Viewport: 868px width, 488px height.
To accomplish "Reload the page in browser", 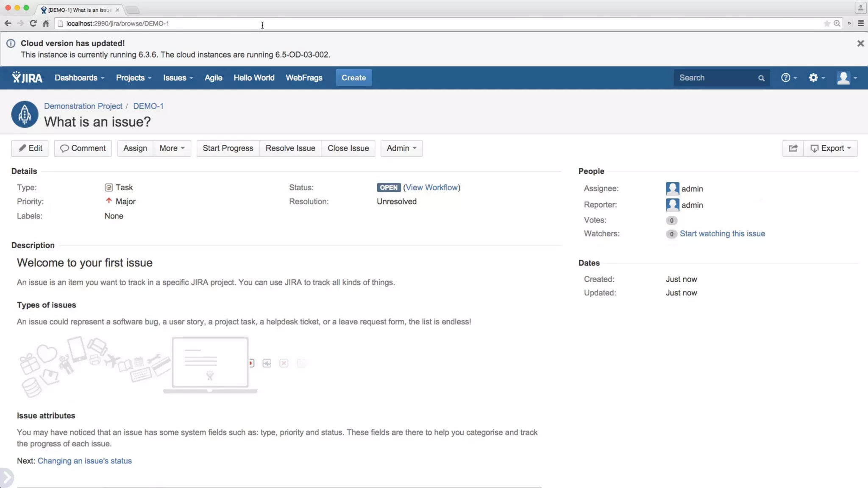I will (x=33, y=23).
